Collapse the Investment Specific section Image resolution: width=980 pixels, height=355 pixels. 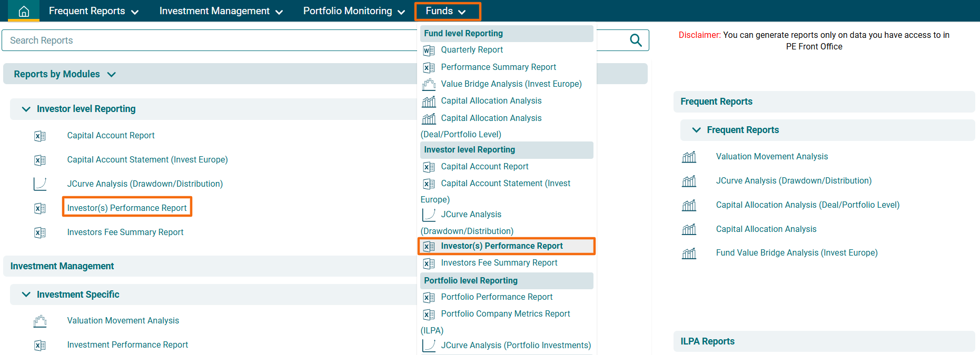click(x=26, y=295)
